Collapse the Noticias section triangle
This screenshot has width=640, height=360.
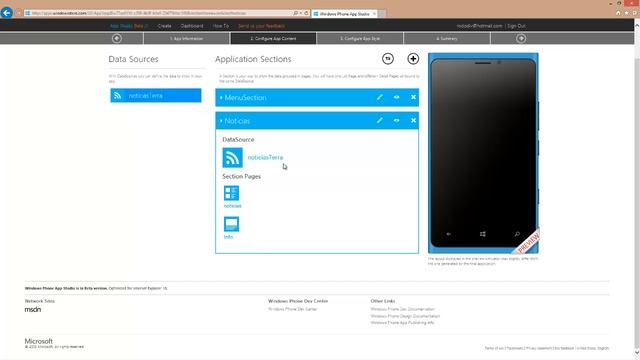(x=221, y=121)
